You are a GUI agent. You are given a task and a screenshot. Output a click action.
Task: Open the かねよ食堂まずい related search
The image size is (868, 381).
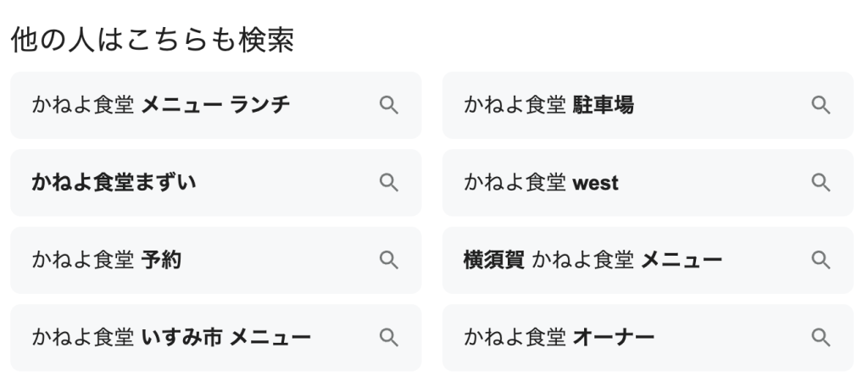click(x=114, y=182)
